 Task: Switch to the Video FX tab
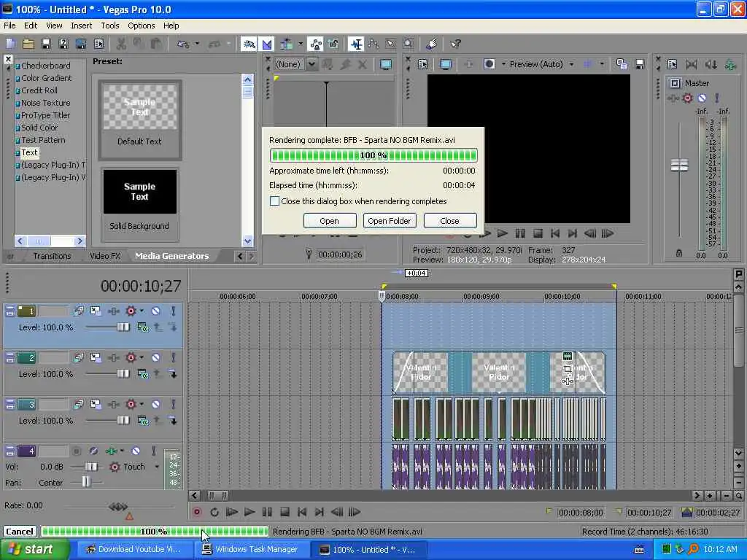tap(105, 256)
